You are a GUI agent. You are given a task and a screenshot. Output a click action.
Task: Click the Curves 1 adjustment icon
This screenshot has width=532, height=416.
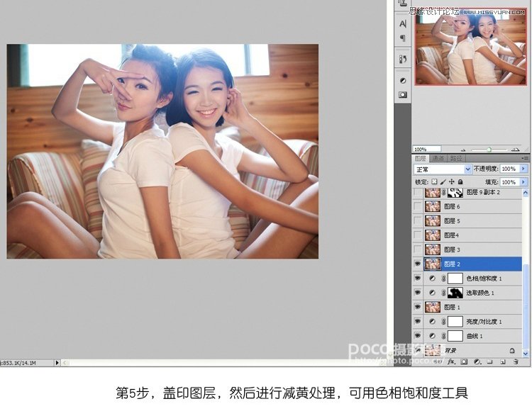(x=432, y=336)
